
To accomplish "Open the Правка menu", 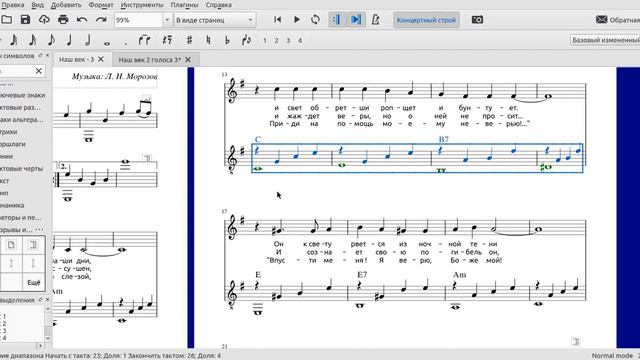I will click(12, 5).
